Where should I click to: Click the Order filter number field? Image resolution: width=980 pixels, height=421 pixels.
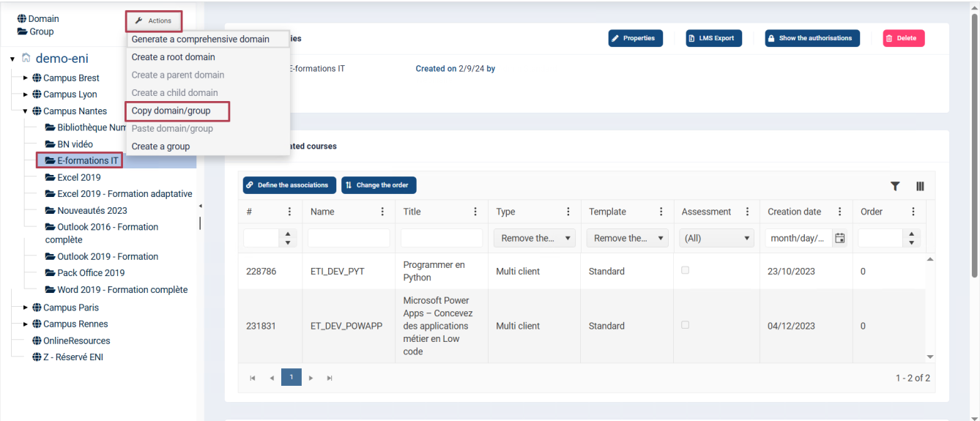click(x=880, y=238)
